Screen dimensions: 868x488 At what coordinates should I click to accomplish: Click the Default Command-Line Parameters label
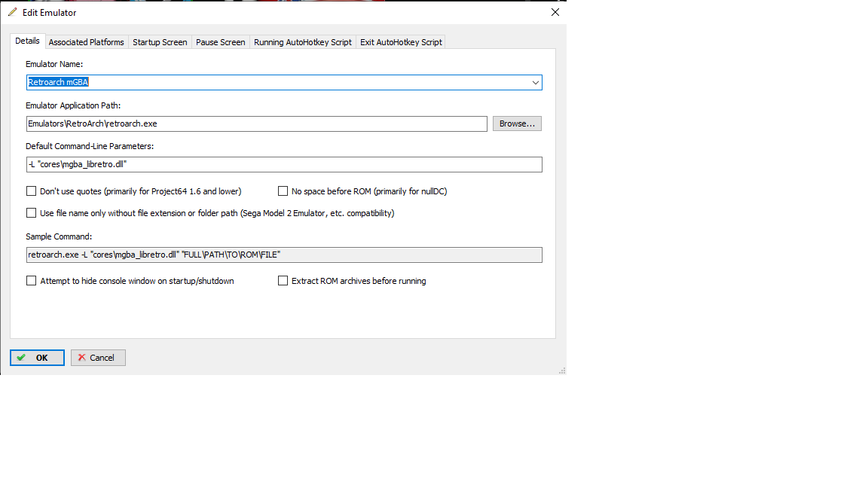[90, 147]
